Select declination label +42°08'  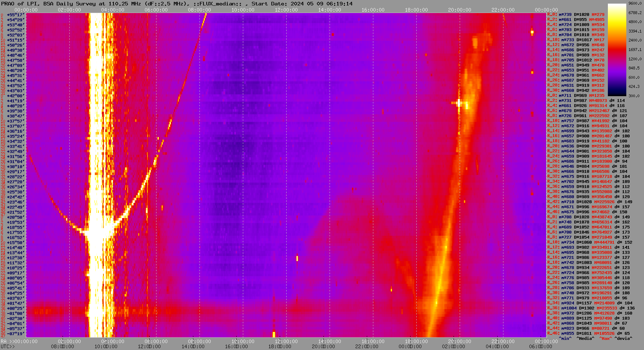click(16, 96)
